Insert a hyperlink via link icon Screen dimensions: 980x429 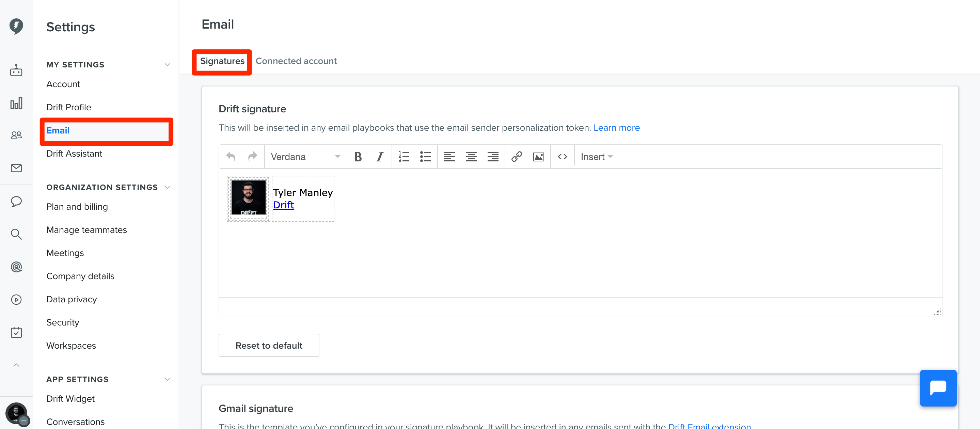coord(517,157)
